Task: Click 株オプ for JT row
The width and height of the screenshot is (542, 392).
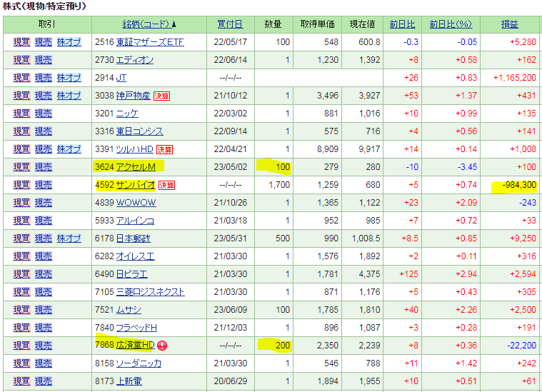Action: tap(69, 78)
